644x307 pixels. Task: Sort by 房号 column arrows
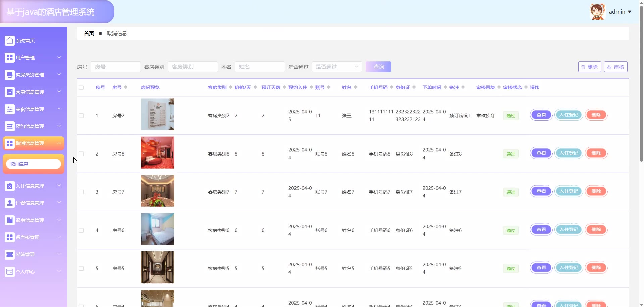126,87
